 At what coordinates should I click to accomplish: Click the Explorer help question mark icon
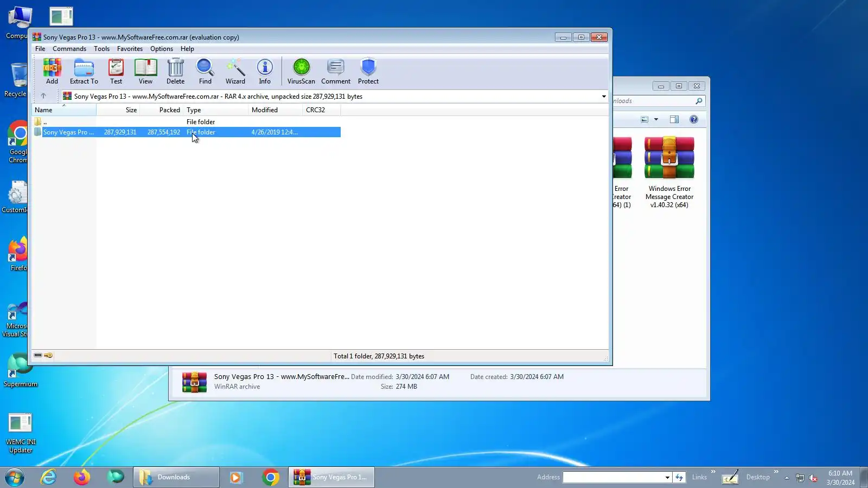coord(694,119)
